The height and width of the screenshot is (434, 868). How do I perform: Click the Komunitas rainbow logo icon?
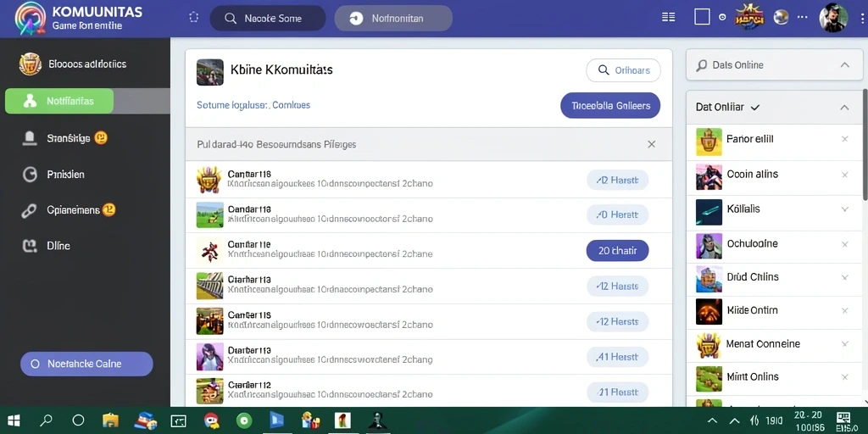click(x=31, y=19)
